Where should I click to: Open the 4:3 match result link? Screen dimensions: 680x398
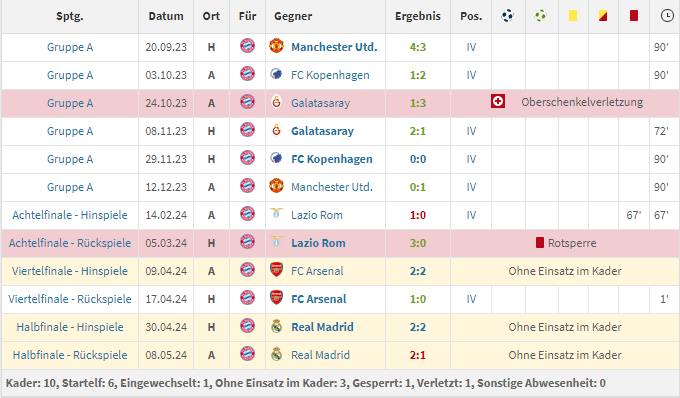[418, 47]
